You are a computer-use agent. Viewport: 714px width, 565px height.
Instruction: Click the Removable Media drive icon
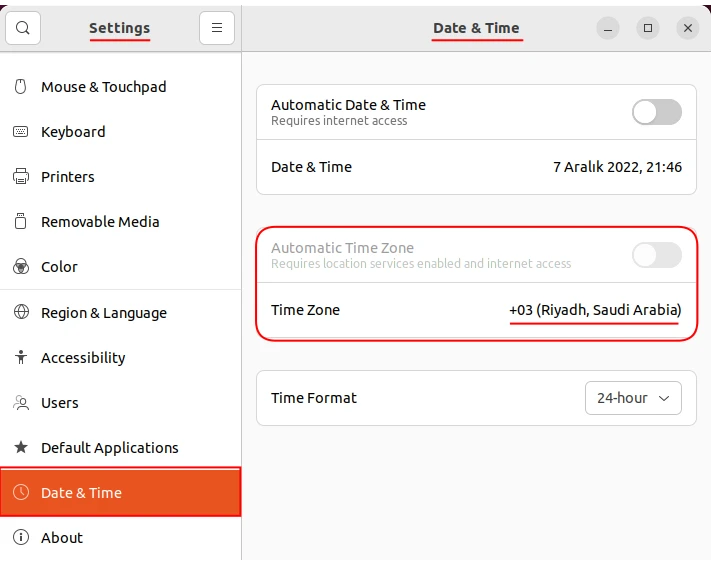point(20,222)
